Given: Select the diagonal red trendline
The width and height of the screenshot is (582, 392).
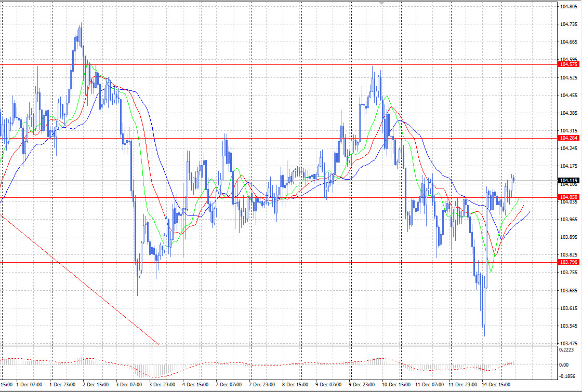Looking at the screenshot, I should (x=80, y=279).
